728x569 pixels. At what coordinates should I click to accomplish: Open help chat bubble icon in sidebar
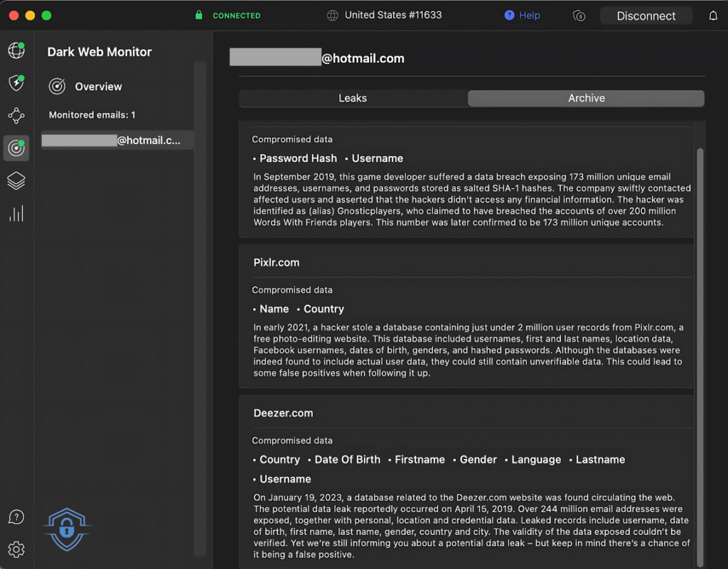(16, 516)
